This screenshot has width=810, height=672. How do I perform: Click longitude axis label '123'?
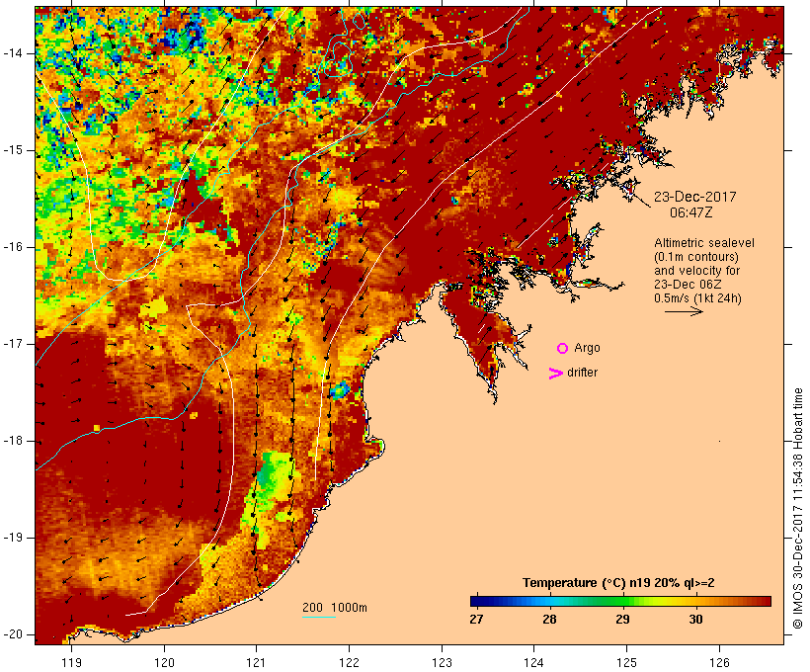tap(442, 662)
